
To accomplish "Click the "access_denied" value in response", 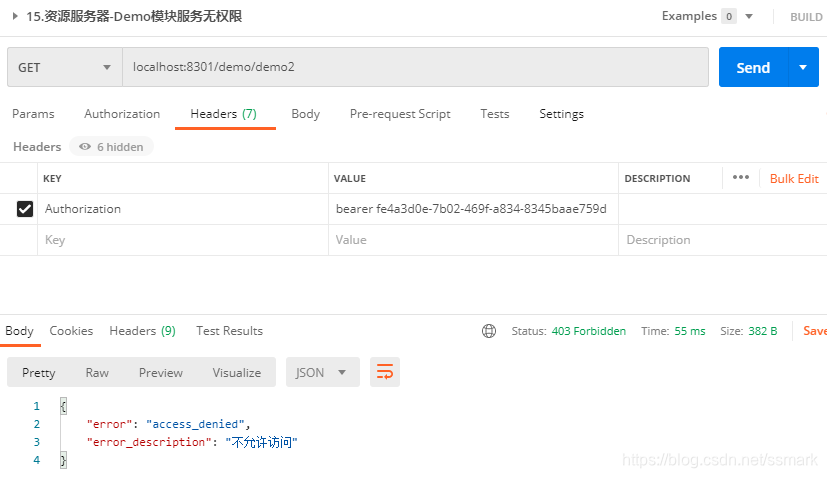I will (195, 424).
